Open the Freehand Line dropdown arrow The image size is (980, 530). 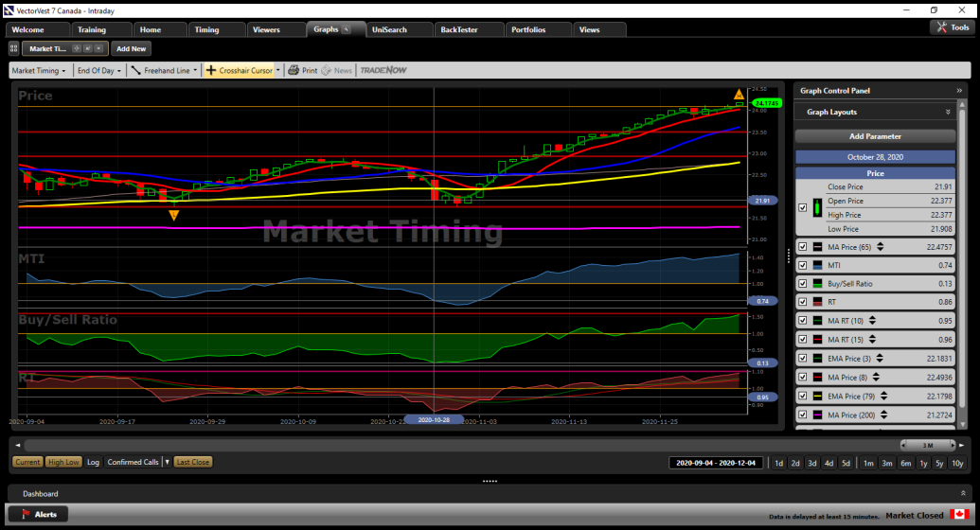coord(195,71)
